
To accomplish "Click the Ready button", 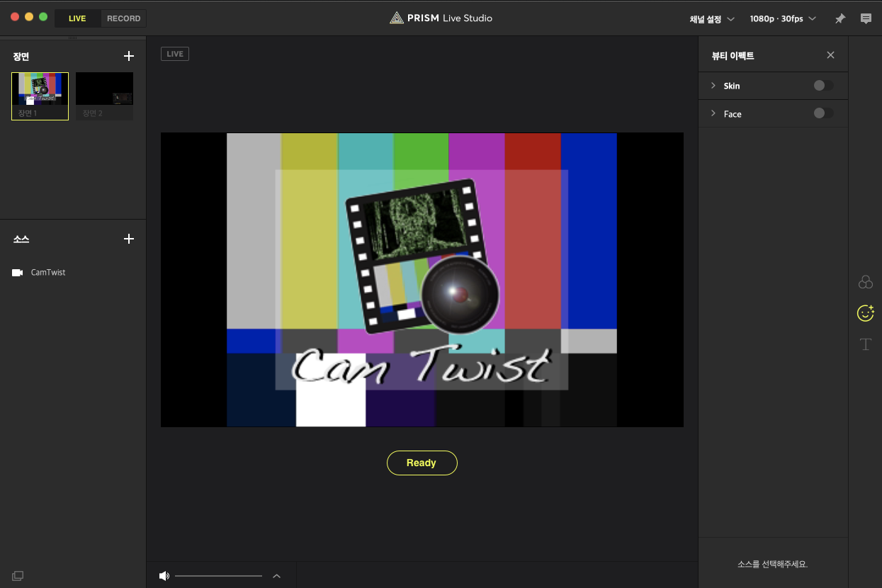I will pos(422,463).
